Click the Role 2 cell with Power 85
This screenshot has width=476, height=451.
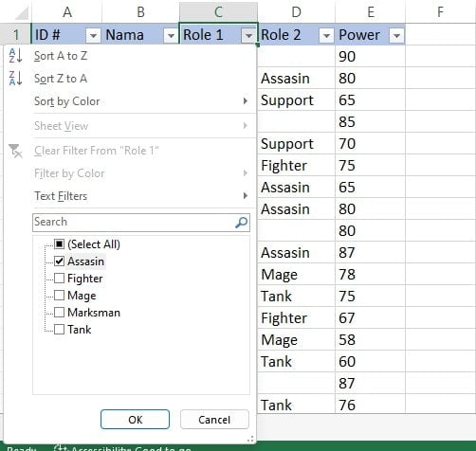[297, 121]
